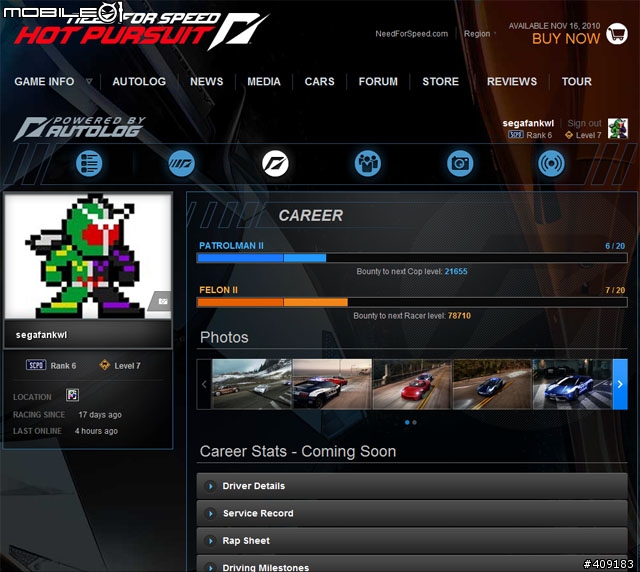Open the Cars menu item
This screenshot has height=572, width=640.
320,81
